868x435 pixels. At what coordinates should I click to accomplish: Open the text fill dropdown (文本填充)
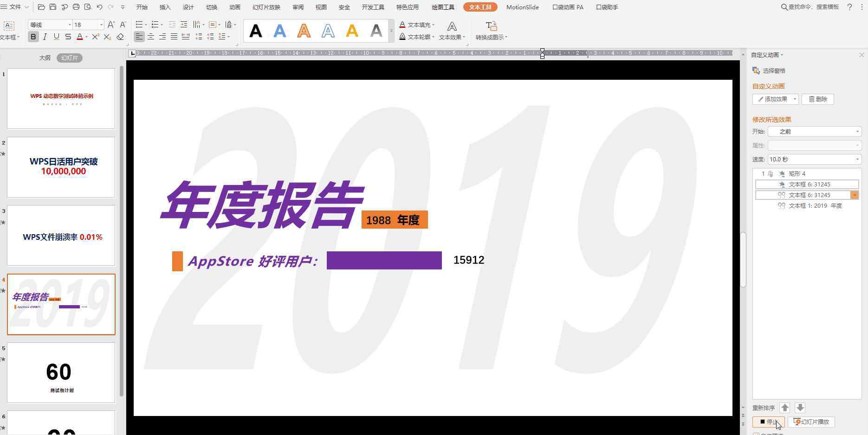(x=417, y=25)
